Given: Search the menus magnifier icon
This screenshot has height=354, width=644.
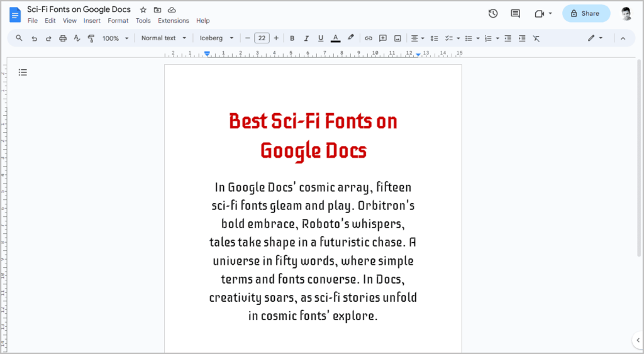Looking at the screenshot, I should point(19,38).
